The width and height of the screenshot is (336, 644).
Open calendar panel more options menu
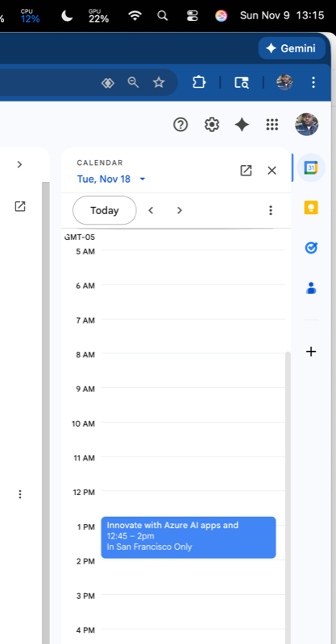271,210
